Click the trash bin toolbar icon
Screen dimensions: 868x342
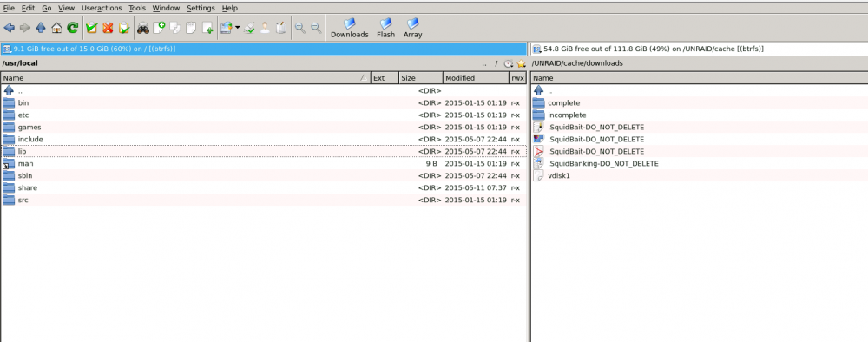pos(281,28)
